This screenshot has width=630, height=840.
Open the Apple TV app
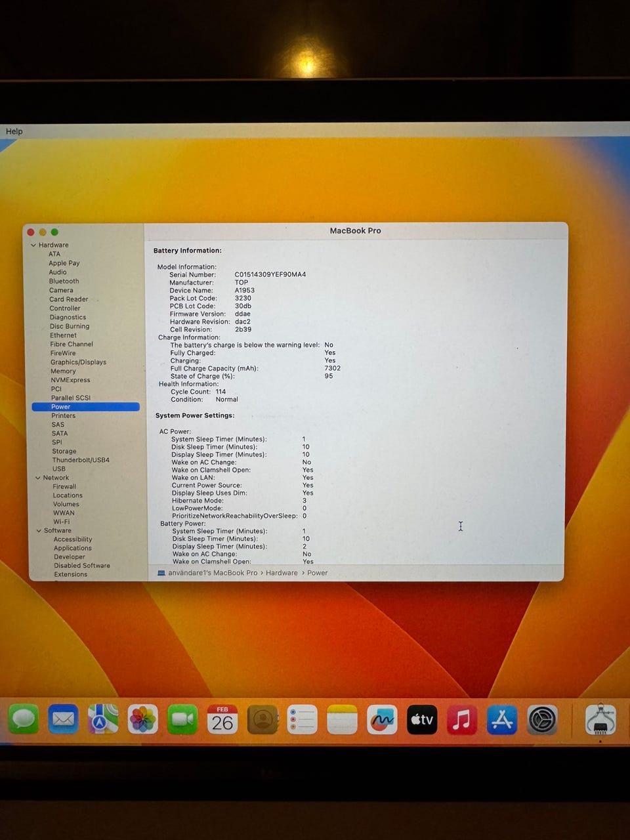point(422,719)
